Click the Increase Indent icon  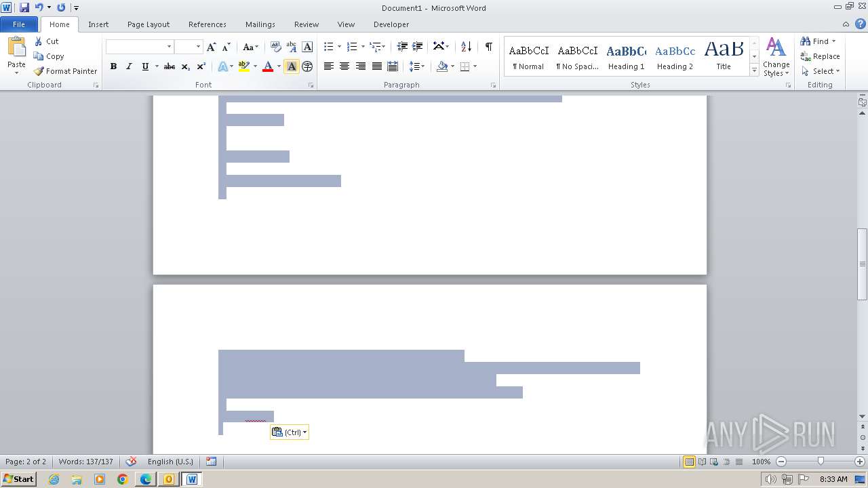(418, 47)
